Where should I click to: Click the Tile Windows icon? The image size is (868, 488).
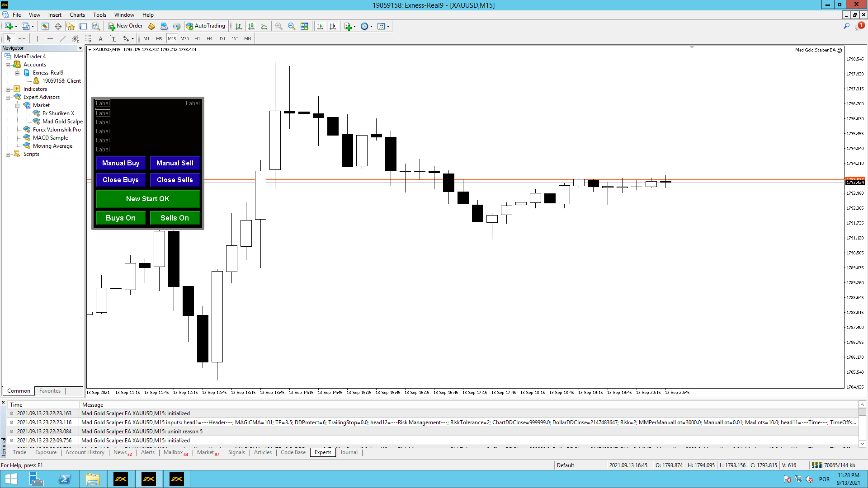tap(304, 26)
